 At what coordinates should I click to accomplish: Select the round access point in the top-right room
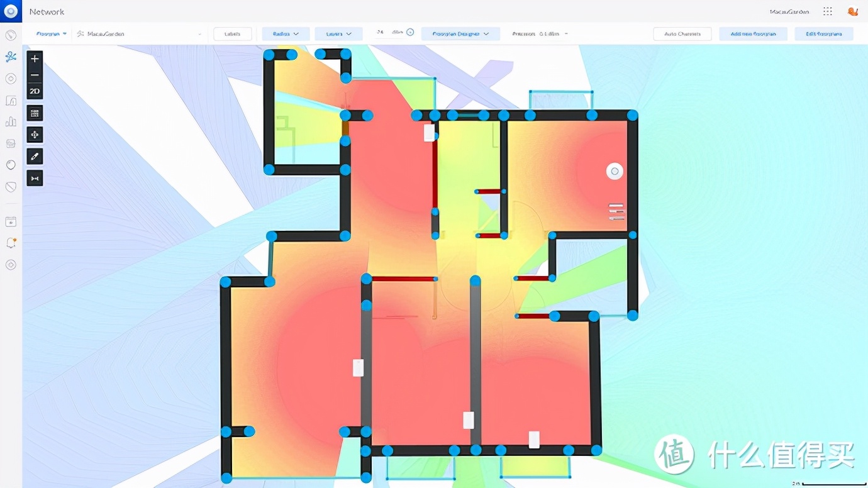click(x=615, y=171)
